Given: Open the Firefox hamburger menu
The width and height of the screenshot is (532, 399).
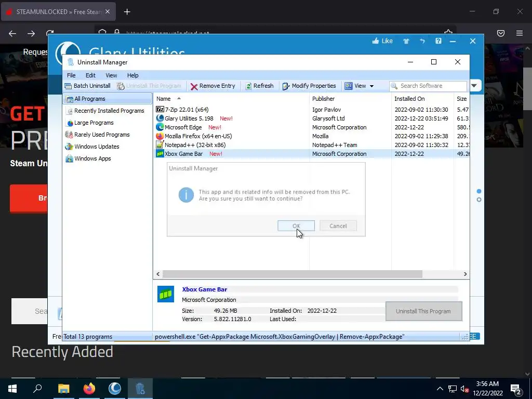Looking at the screenshot, I should point(520,33).
